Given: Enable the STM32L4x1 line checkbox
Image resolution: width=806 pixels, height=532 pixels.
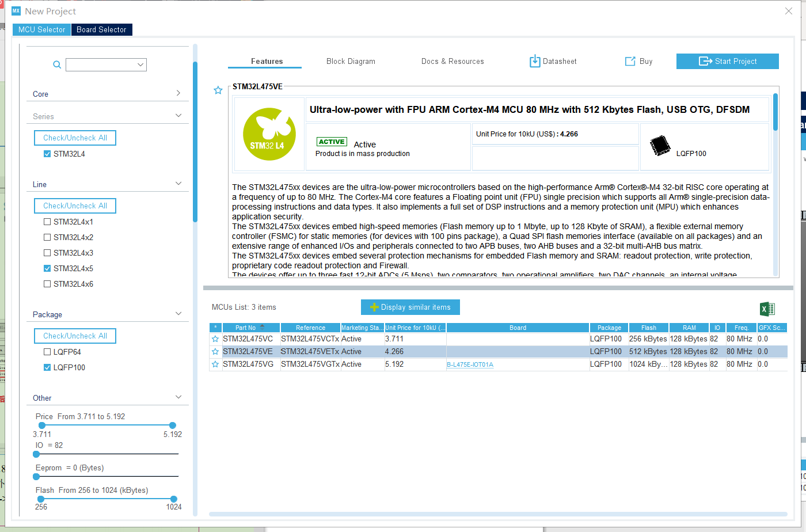Looking at the screenshot, I should 47,222.
